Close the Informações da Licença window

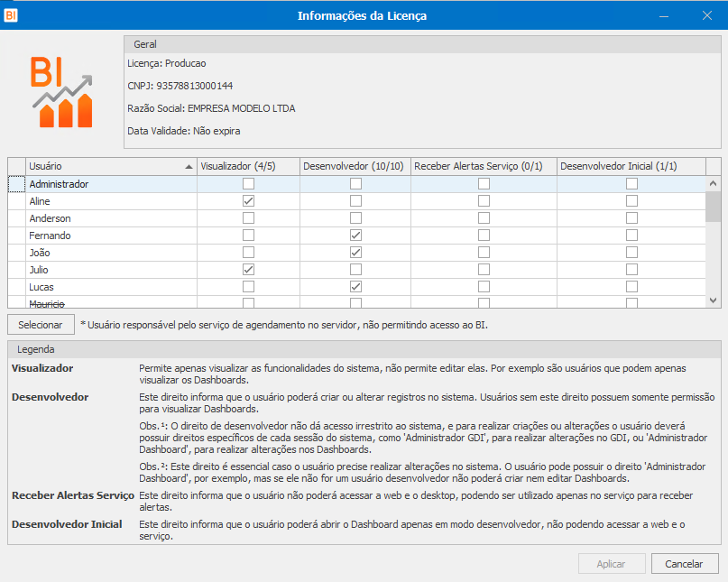click(707, 16)
